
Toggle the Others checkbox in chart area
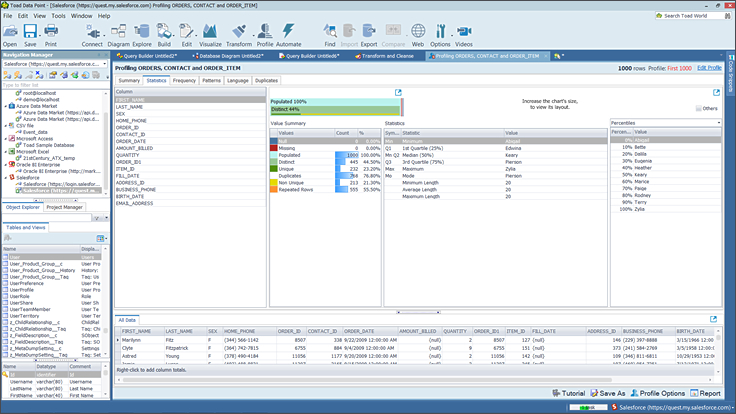[698, 108]
